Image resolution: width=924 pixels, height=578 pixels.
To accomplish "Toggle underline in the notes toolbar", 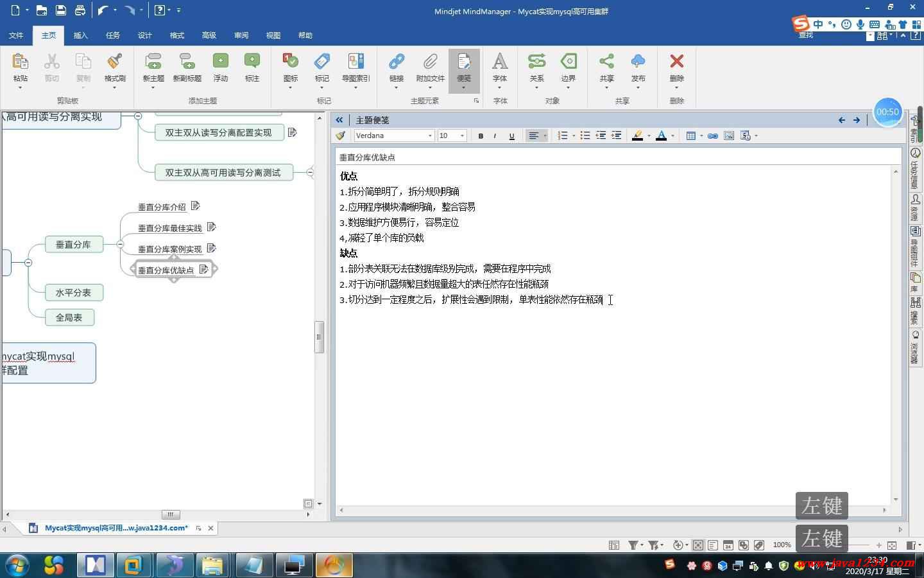I will pyautogui.click(x=511, y=136).
